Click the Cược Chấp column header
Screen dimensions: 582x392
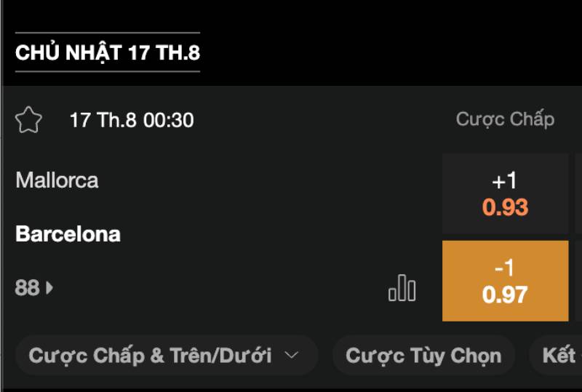[x=505, y=119]
